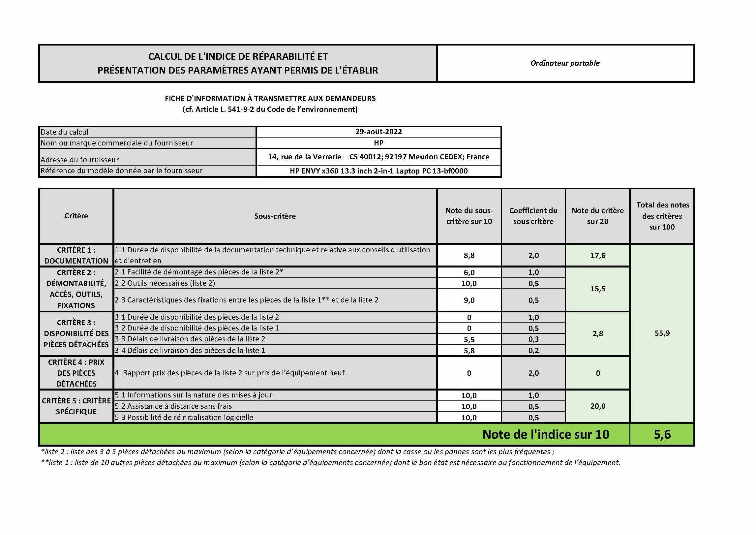The image size is (756, 535).
Task: Click 'FICHE D'INFORMATION À TRANSMETTRE AUX DEMANDEURS' heading
Action: 270,98
